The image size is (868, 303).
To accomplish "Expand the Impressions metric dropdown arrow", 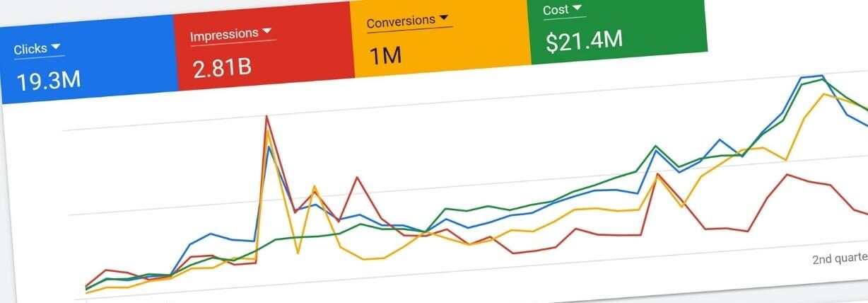I will [266, 32].
